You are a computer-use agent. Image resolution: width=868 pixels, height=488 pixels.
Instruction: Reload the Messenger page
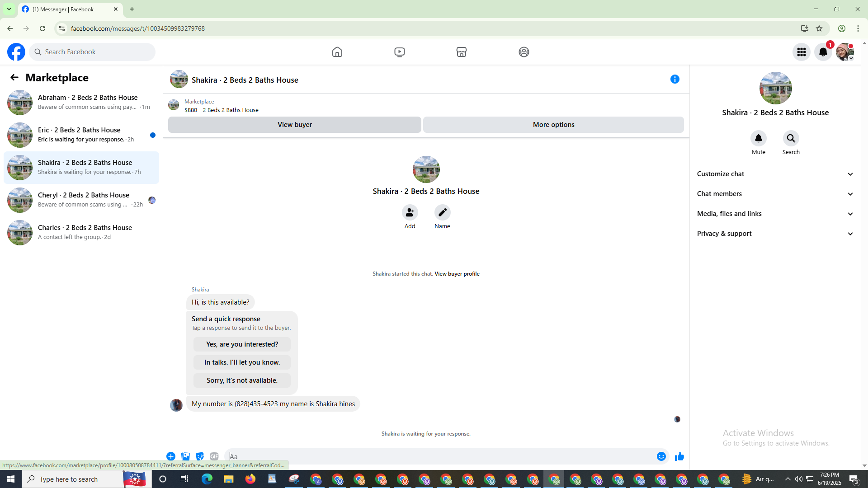tap(42, 28)
